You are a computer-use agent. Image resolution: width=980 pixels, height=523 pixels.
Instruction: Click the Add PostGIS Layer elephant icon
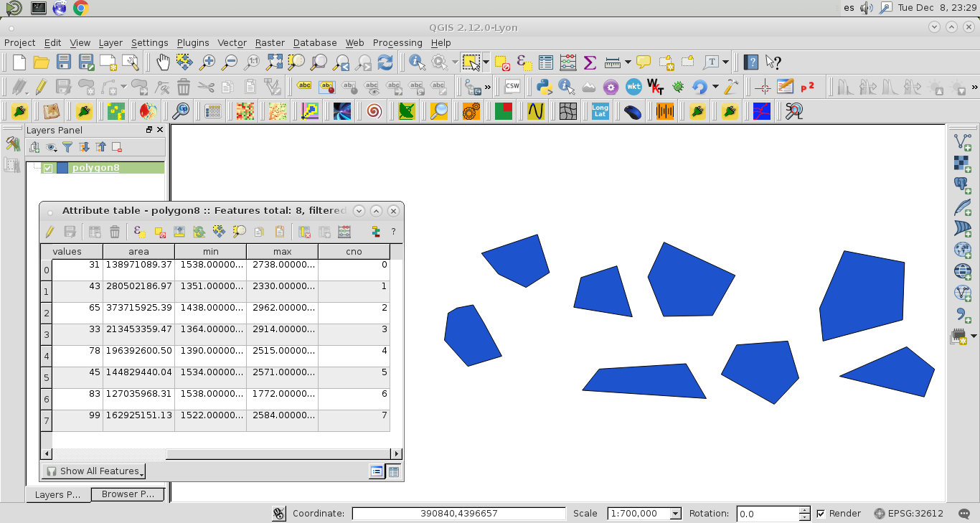pos(962,185)
